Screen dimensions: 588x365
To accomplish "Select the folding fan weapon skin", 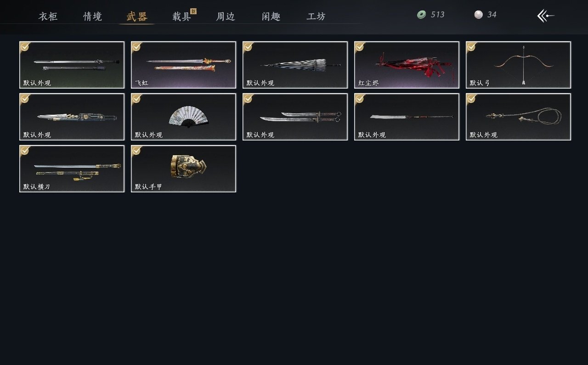I will pos(183,117).
